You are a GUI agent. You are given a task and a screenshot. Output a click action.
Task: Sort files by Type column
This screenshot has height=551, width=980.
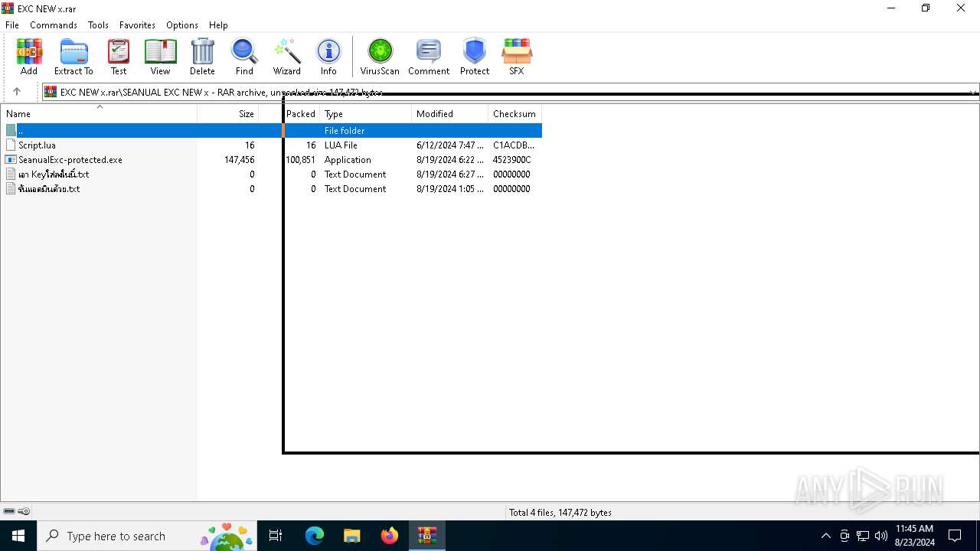tap(365, 113)
